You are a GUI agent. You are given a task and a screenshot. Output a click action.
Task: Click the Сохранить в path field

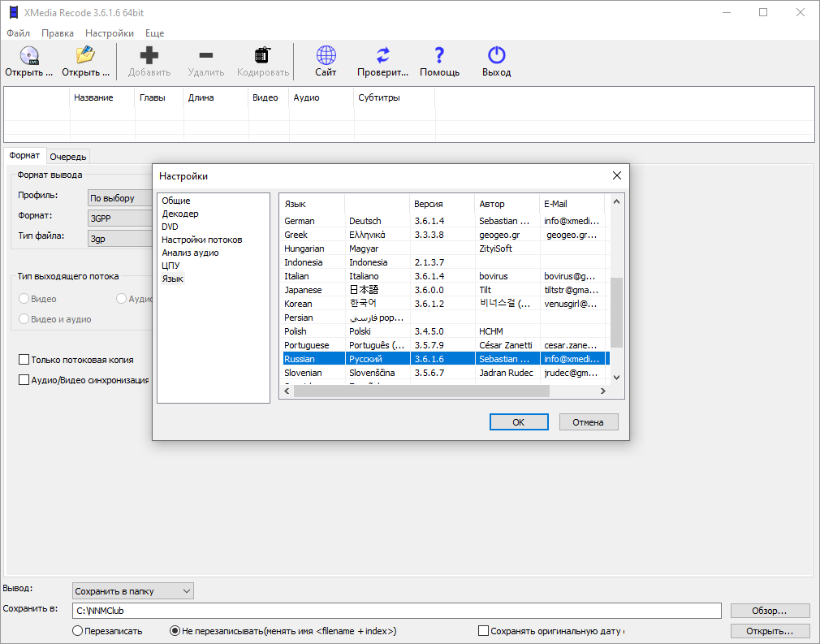396,611
